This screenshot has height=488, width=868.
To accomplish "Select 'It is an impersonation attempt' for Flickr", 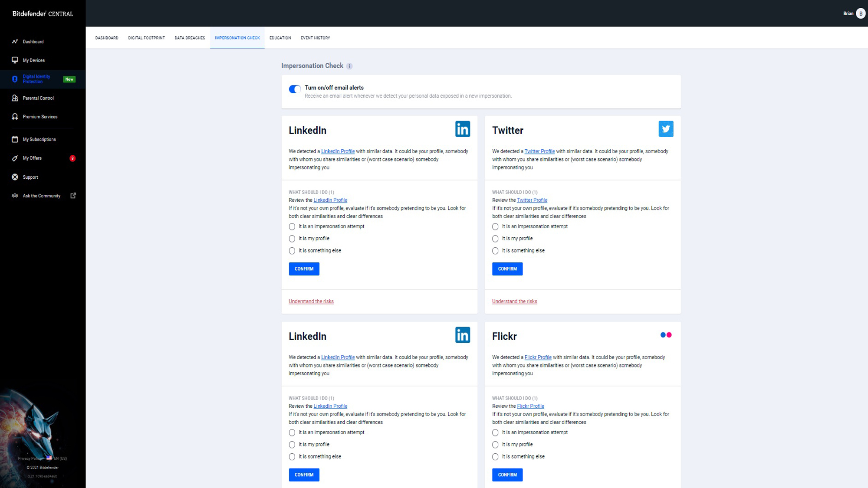I will [495, 432].
